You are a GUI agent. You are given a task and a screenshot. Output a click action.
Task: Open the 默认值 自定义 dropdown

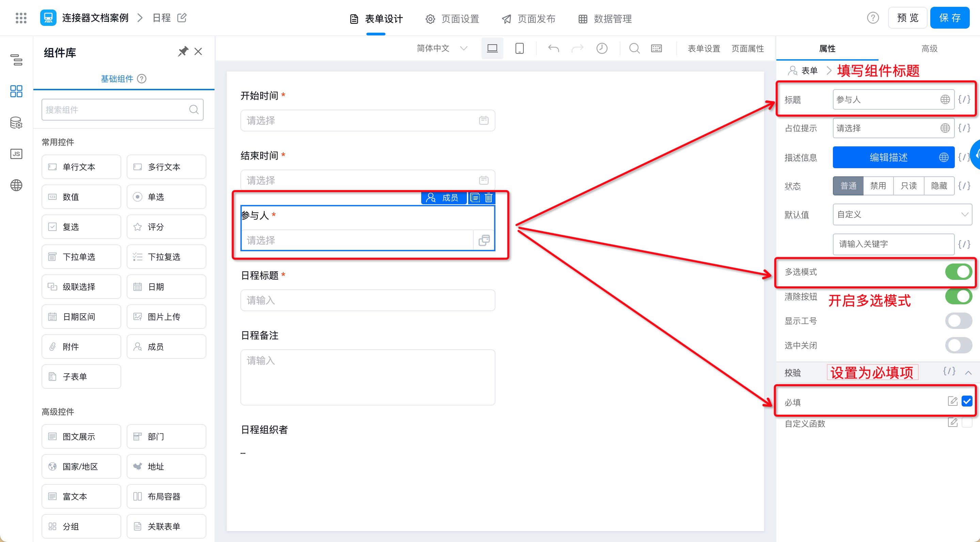(902, 214)
